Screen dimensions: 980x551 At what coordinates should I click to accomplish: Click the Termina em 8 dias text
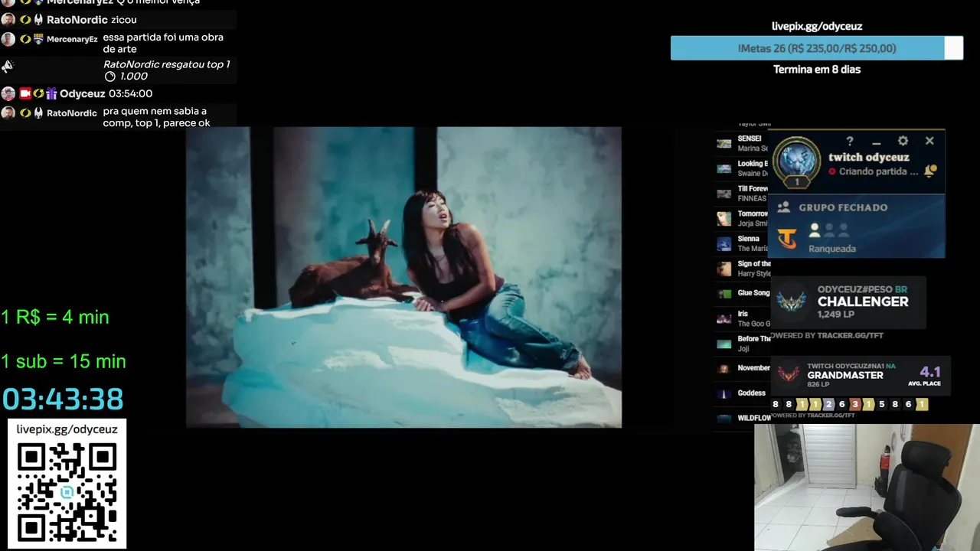(817, 70)
